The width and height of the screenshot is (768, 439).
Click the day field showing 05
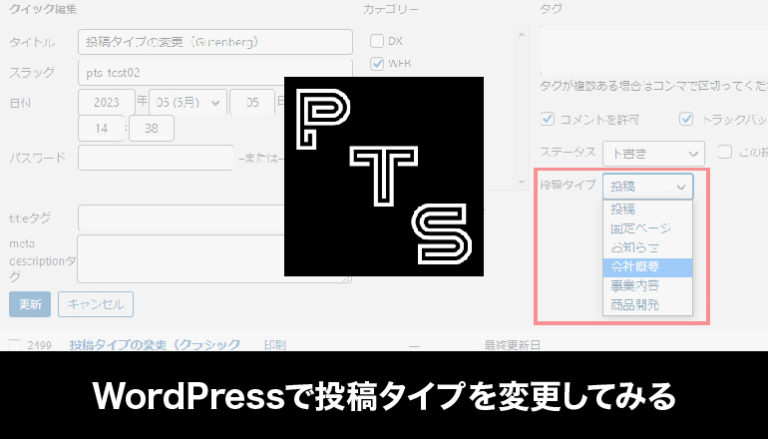(252, 102)
